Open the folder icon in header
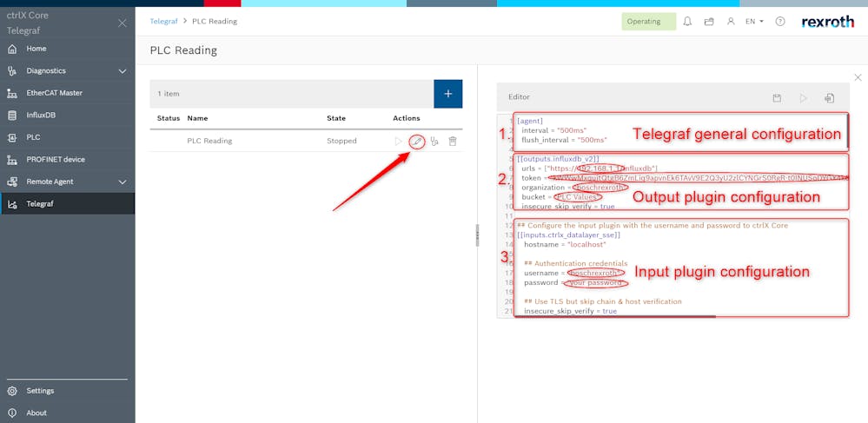 point(709,22)
